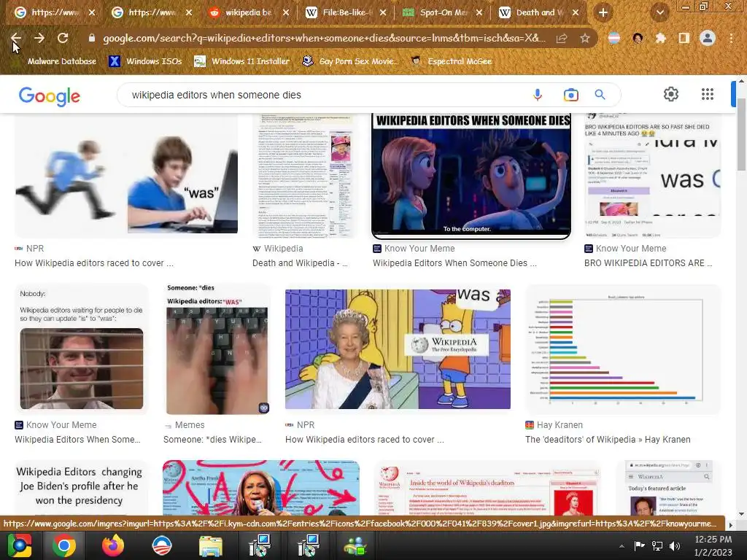Image resolution: width=747 pixels, height=560 pixels.
Task: Reload the current page
Action: click(x=63, y=38)
